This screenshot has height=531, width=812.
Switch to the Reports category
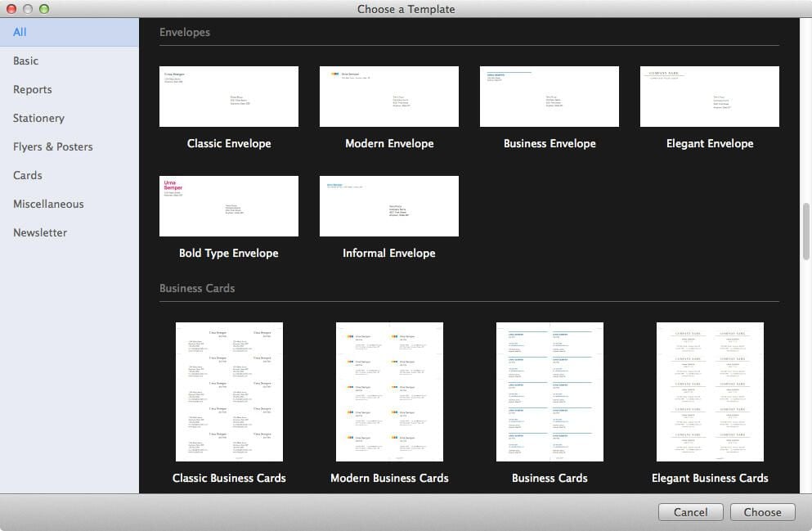tap(70, 90)
